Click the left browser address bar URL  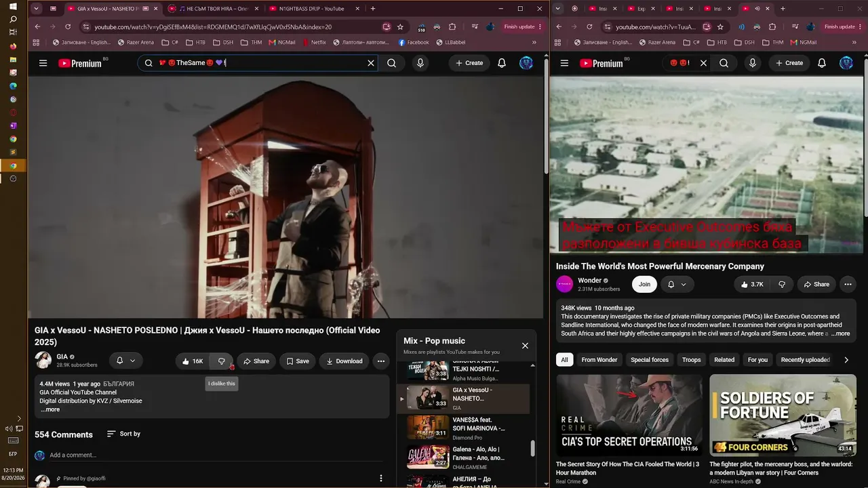click(x=213, y=27)
